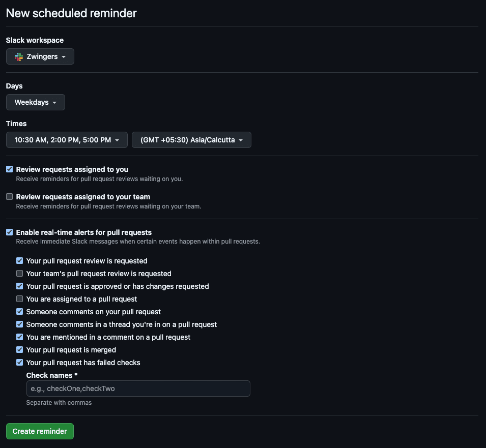Image resolution: width=486 pixels, height=448 pixels.
Task: Disable alerts for comments on your pull request
Action: tap(19, 311)
